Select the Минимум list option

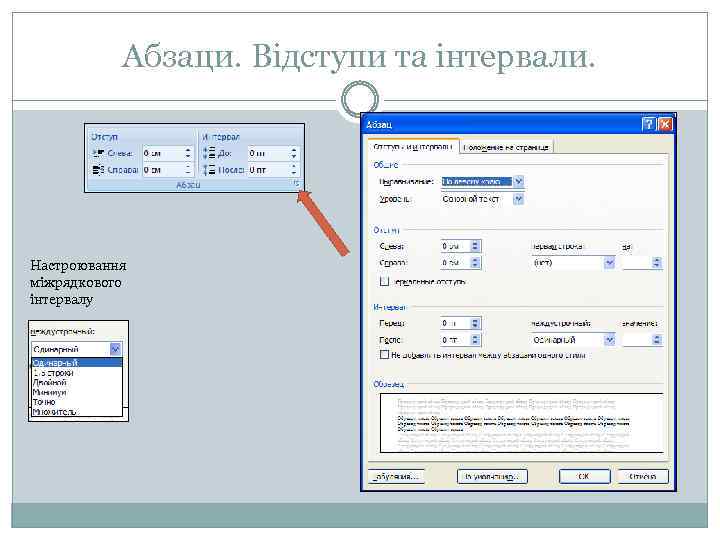point(77,392)
